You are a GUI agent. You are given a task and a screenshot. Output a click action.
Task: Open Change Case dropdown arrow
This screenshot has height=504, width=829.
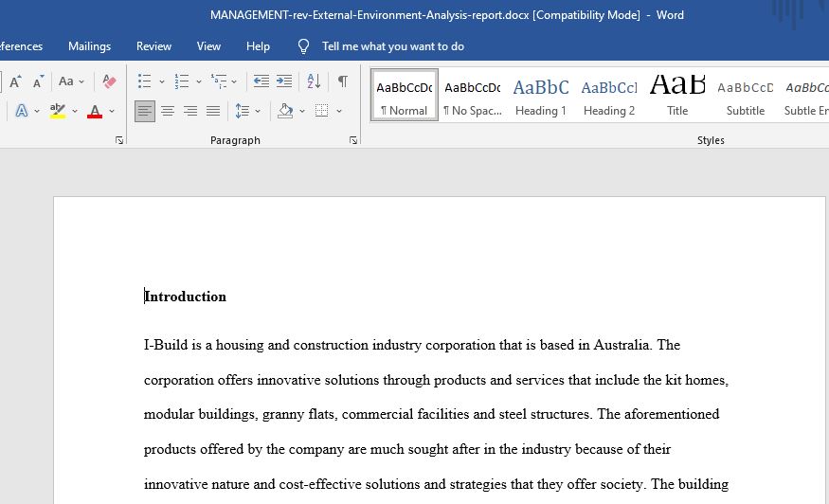(81, 81)
